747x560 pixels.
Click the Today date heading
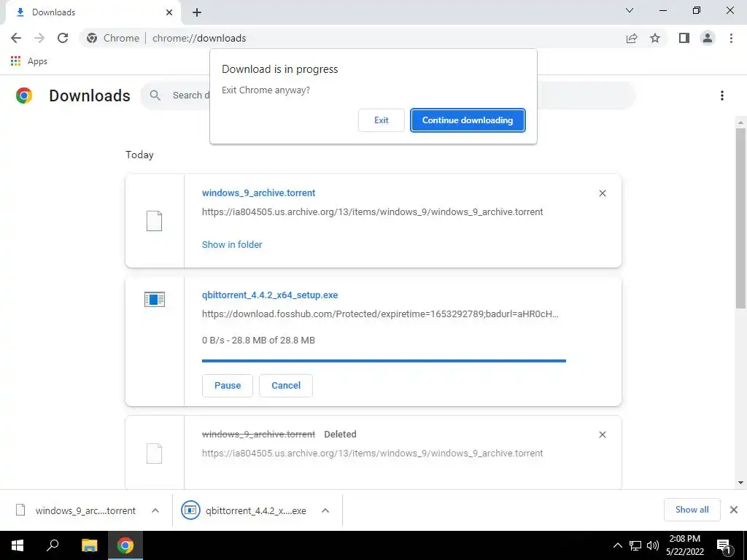[x=139, y=155]
